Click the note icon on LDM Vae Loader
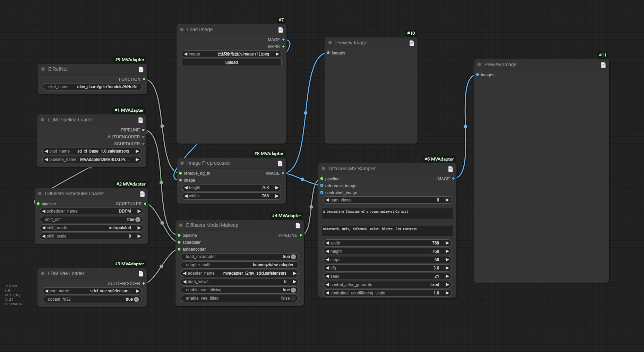This screenshot has height=352, width=644. tap(141, 274)
